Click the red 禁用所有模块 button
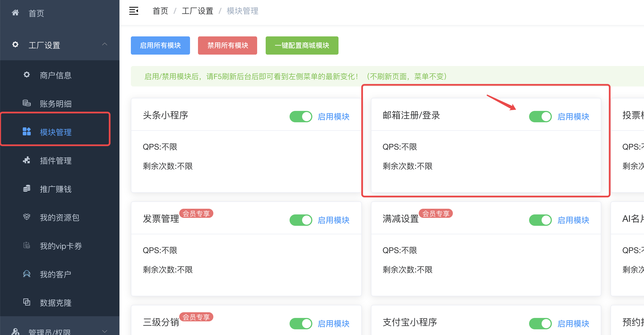The height and width of the screenshot is (335, 644). [227, 46]
